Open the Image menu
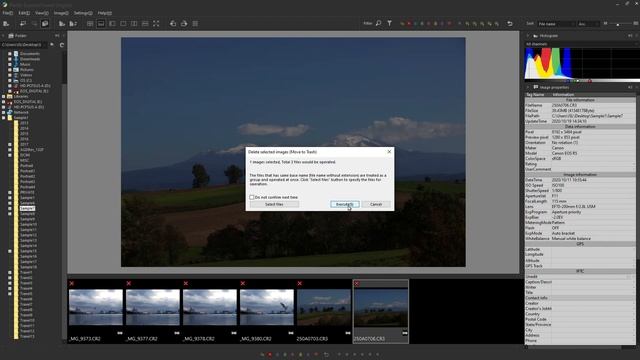This screenshot has width=640, height=360. tap(61, 13)
